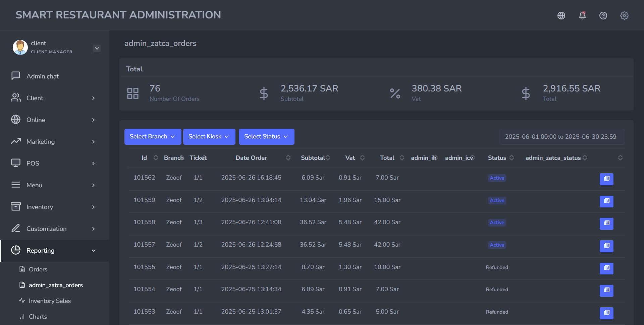Open the notifications bell
This screenshot has height=325, width=644.
tap(582, 15)
